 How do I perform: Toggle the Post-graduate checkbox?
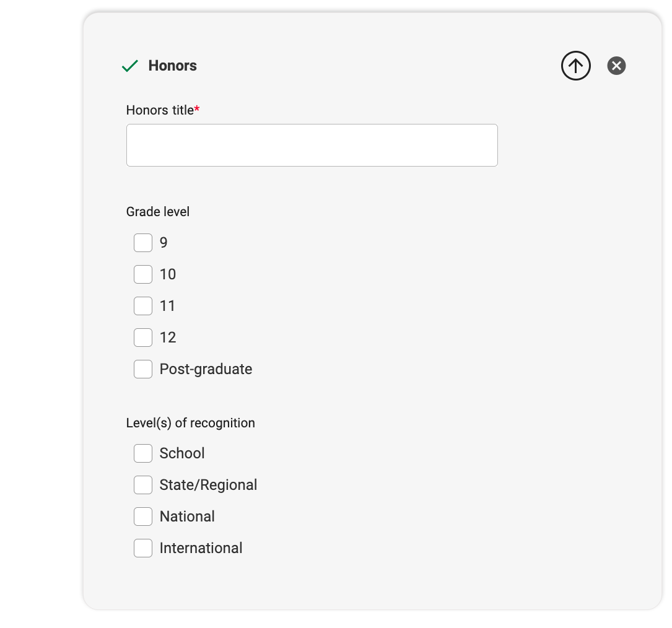[x=143, y=369]
